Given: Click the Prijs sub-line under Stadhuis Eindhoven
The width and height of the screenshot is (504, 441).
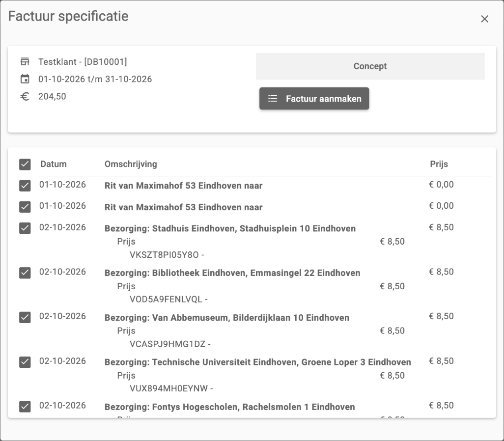Looking at the screenshot, I should [x=126, y=242].
